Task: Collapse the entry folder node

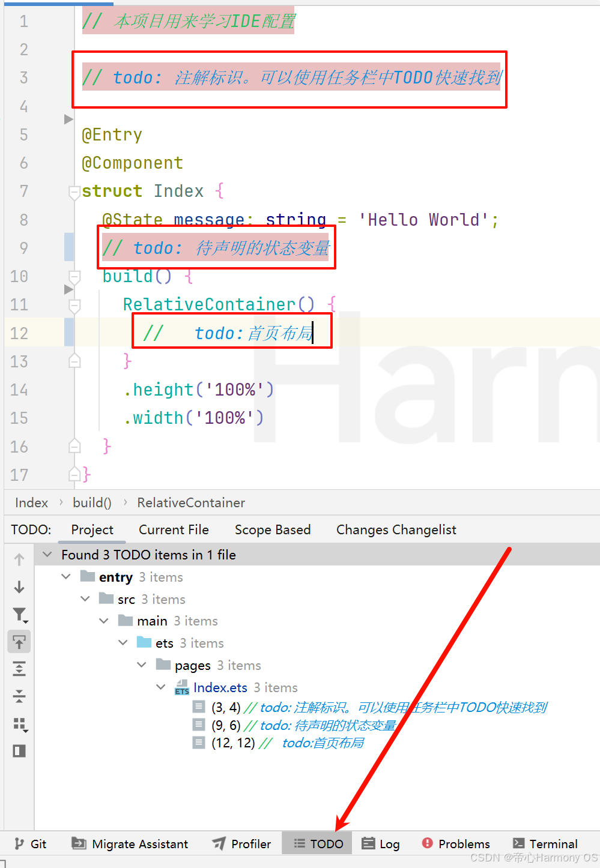Action: pos(66,577)
